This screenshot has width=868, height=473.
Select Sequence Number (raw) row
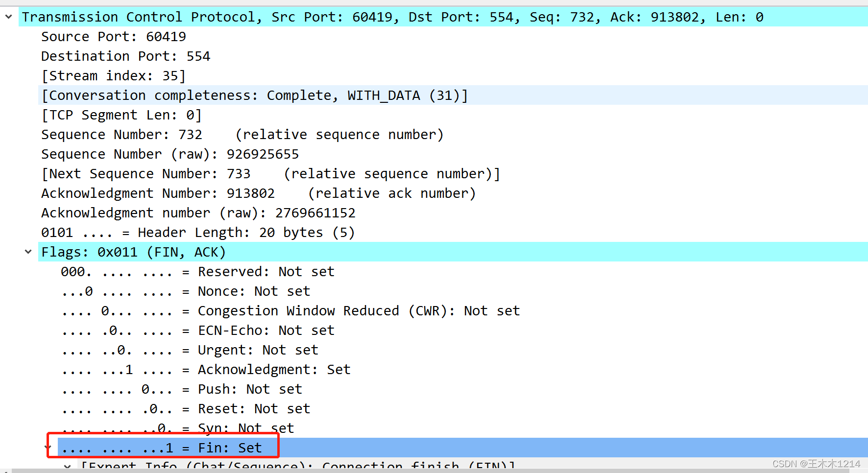(453, 154)
